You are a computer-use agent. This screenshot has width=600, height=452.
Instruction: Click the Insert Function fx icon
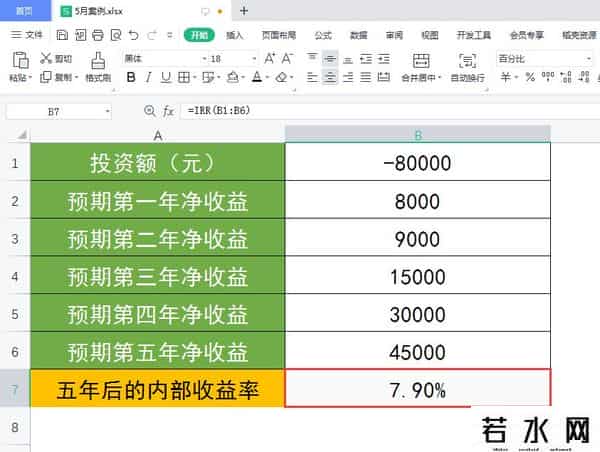[168, 110]
